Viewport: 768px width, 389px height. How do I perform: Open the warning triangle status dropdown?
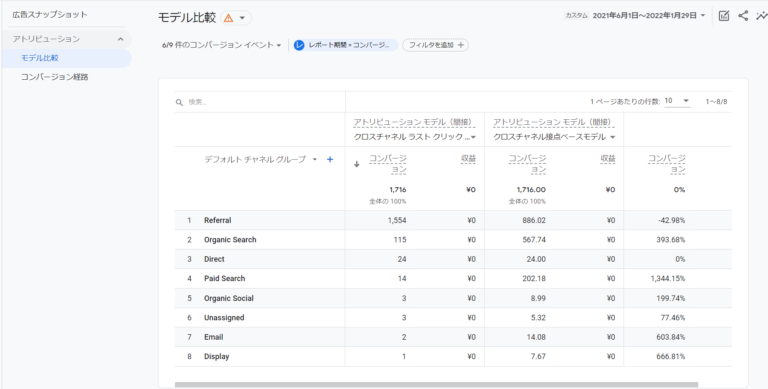tap(236, 18)
